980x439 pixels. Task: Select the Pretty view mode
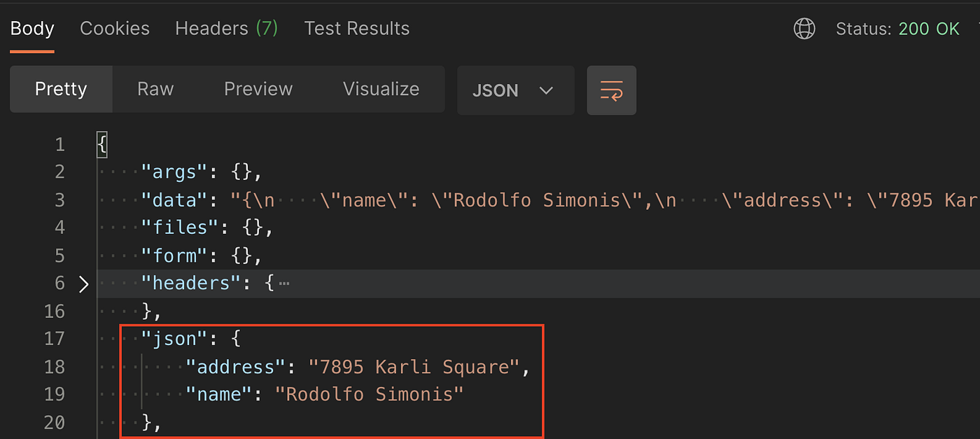[61, 90]
